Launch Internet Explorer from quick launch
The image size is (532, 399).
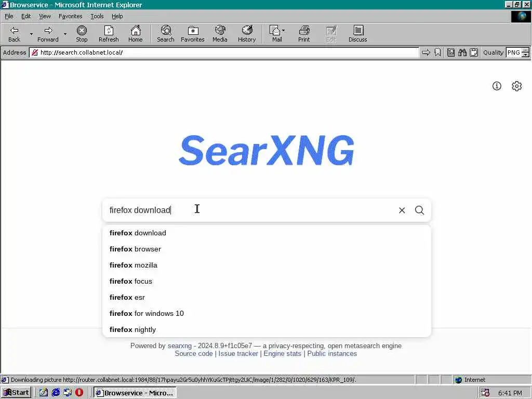click(x=56, y=393)
